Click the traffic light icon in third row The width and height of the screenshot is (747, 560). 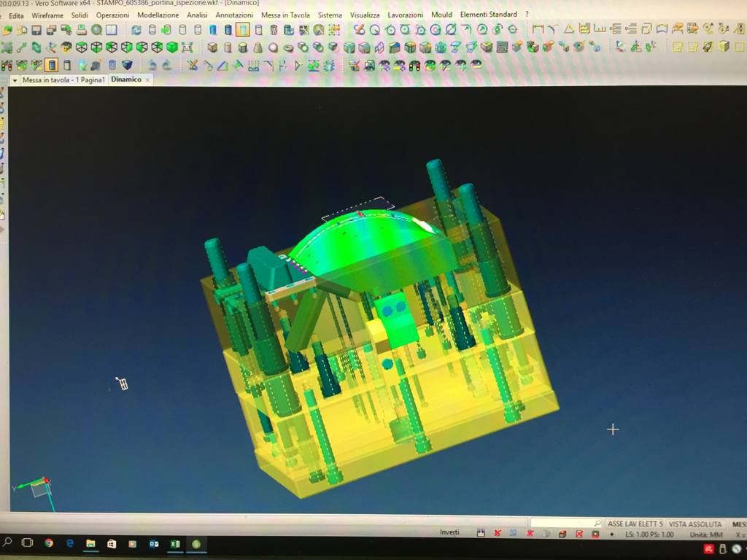7,65
